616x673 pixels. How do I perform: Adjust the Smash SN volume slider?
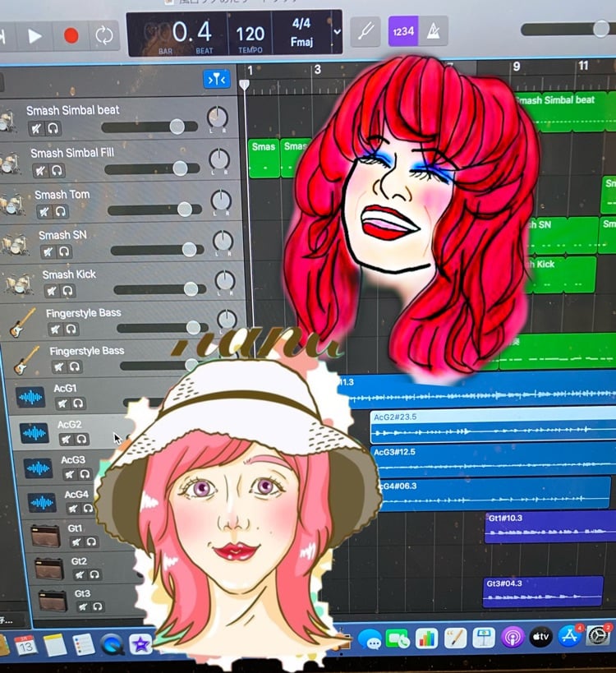point(189,250)
